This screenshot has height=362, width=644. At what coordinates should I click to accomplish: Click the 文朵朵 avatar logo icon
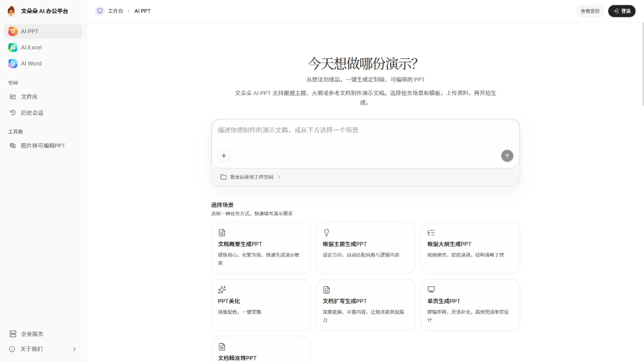pos(11,11)
